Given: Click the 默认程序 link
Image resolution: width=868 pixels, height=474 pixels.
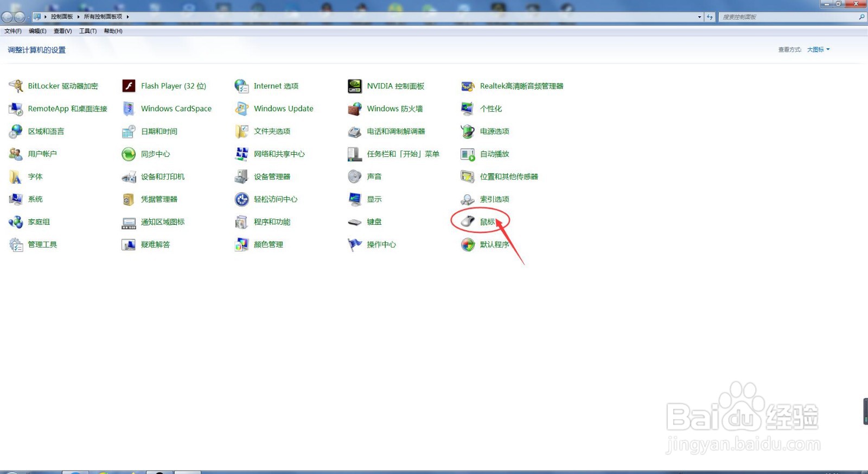Looking at the screenshot, I should tap(494, 245).
